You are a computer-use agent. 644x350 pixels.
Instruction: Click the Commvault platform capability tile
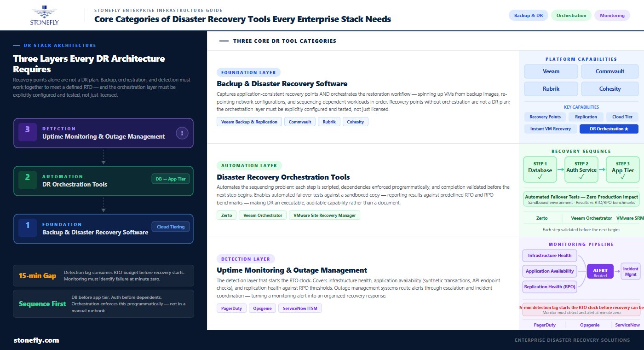[x=610, y=71]
